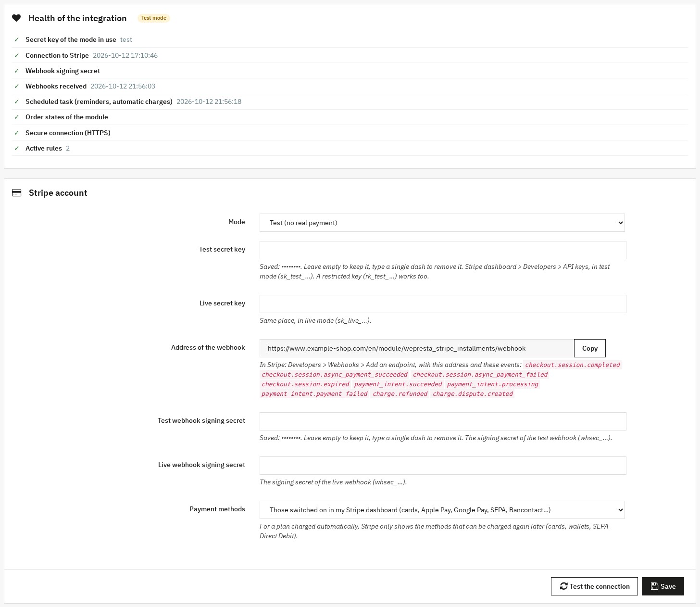Click the checkout.session.async_payment_succeeded event code
The width and height of the screenshot is (700, 607).
pyautogui.click(x=335, y=375)
